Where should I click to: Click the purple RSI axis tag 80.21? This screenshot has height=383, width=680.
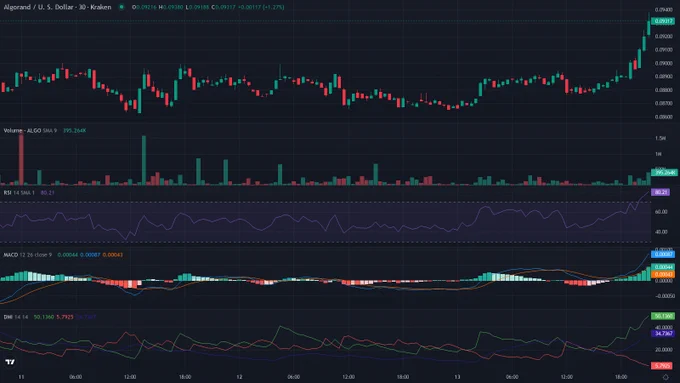660,192
